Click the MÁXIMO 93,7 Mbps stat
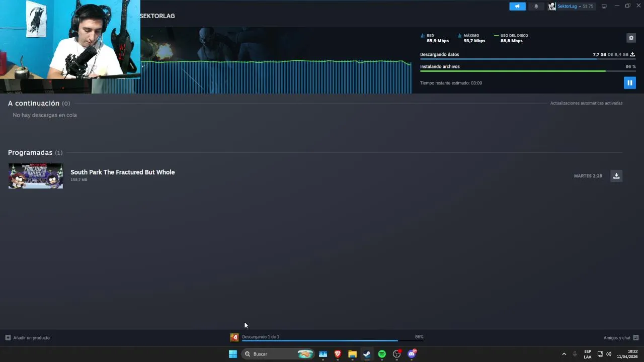 [471, 38]
